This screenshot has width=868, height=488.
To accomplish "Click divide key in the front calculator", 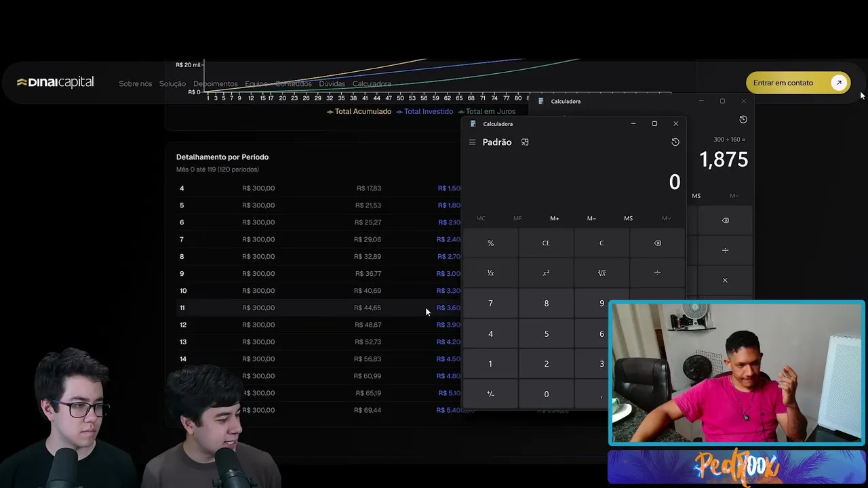I will (657, 273).
